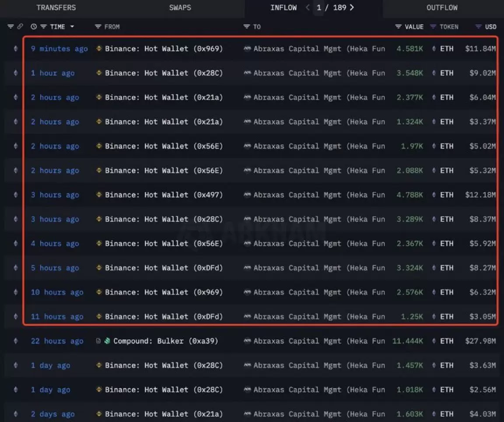504x422 pixels.
Task: Click ETH token icon in 1.25K row
Action: coord(434,317)
